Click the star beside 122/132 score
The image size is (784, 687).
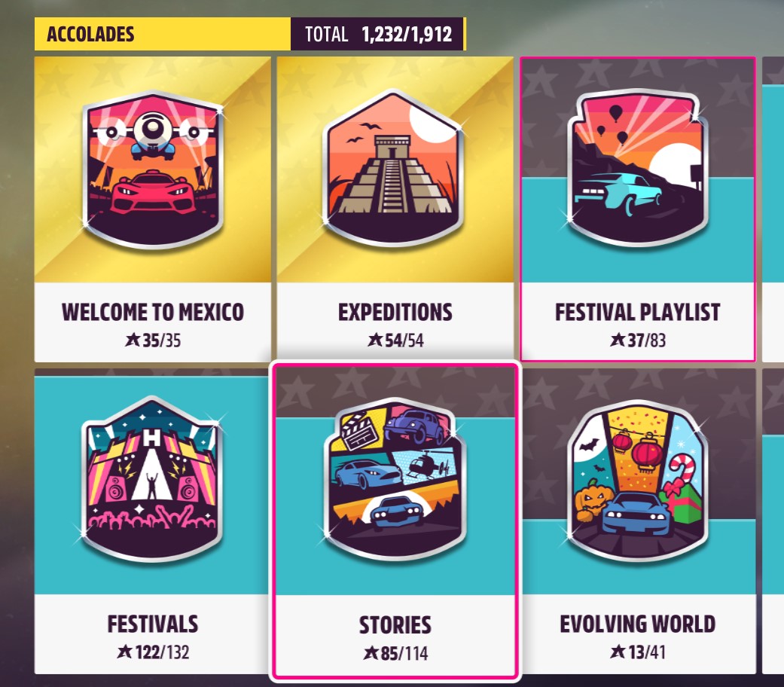[124, 652]
